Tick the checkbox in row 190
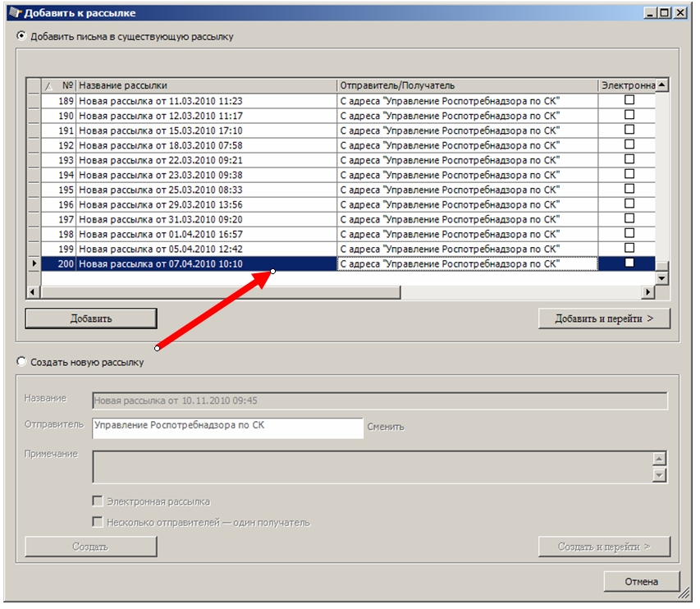The height and width of the screenshot is (609, 700). tap(629, 115)
